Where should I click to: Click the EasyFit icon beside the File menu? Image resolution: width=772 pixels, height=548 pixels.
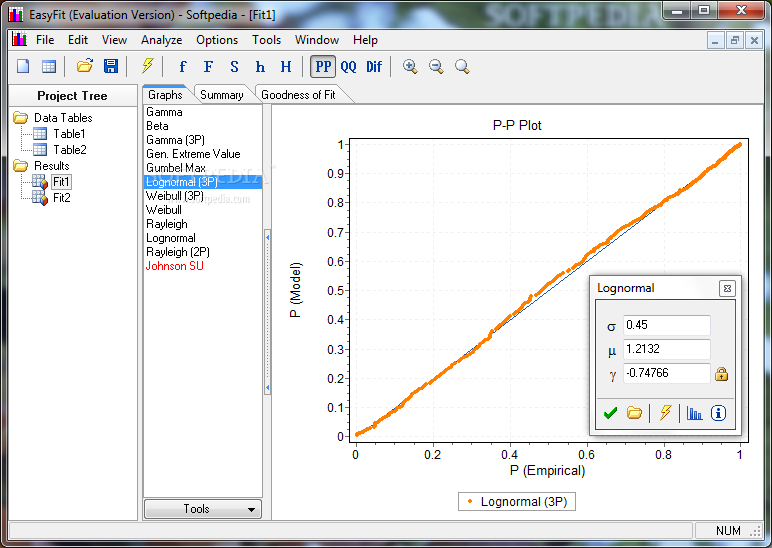19,39
